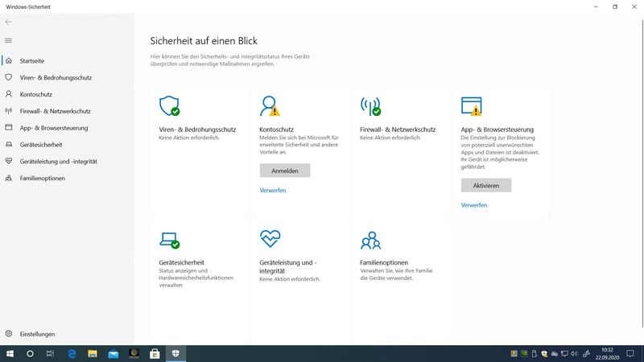644x362 pixels.
Task: Open Microsoft Store from the taskbar
Action: click(x=155, y=353)
